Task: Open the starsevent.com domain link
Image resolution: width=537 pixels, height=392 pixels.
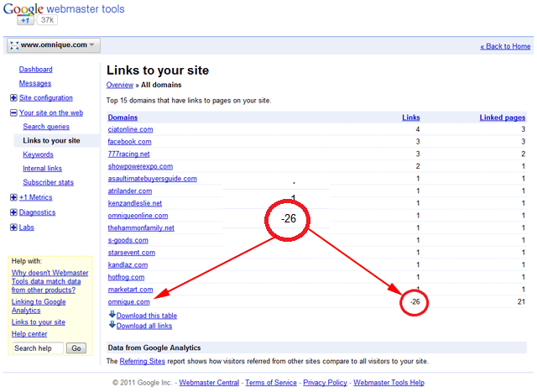Action: tap(132, 253)
